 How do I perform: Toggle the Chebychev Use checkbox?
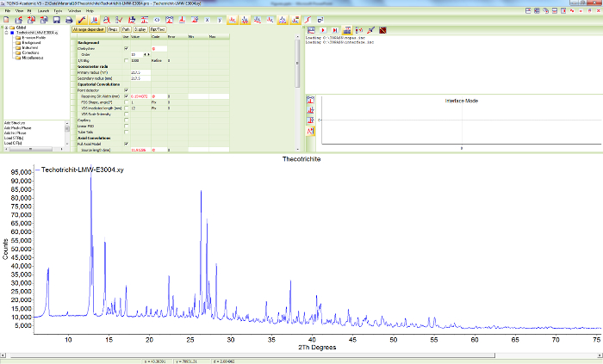tap(126, 48)
